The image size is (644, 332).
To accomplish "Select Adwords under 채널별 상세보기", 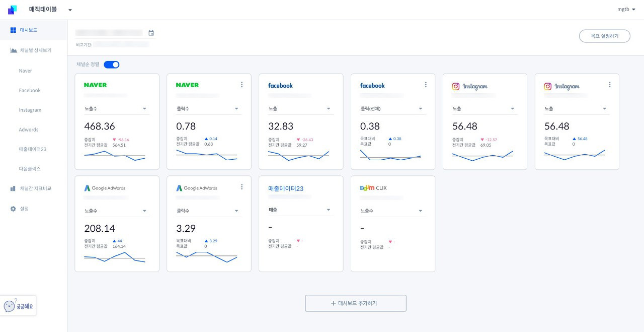I will click(29, 129).
